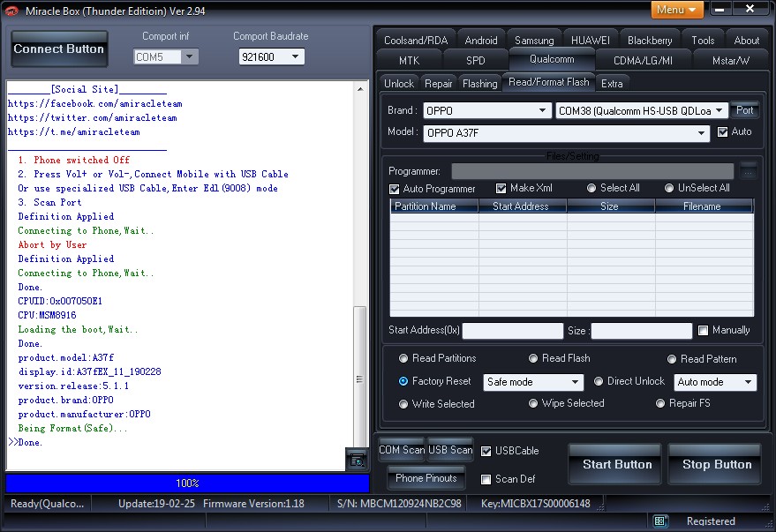Open the Read/Format Flash sub-tab

549,82
